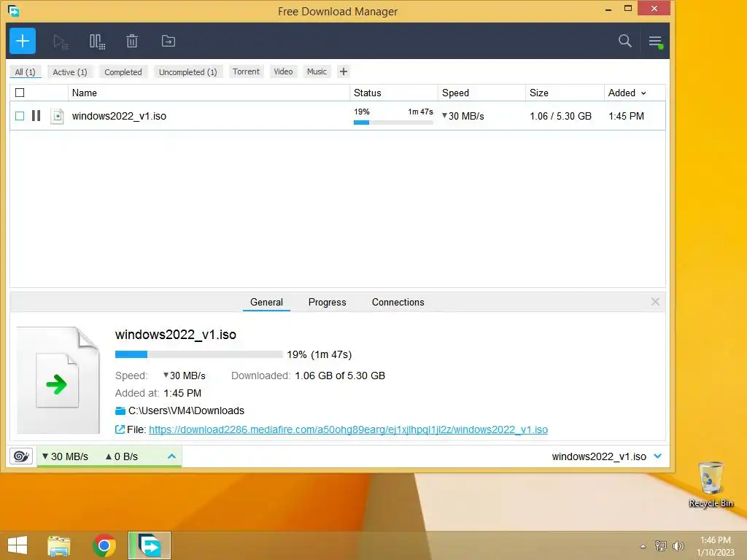The image size is (747, 560).
Task: Open the mediafire download URL link
Action: point(348,429)
